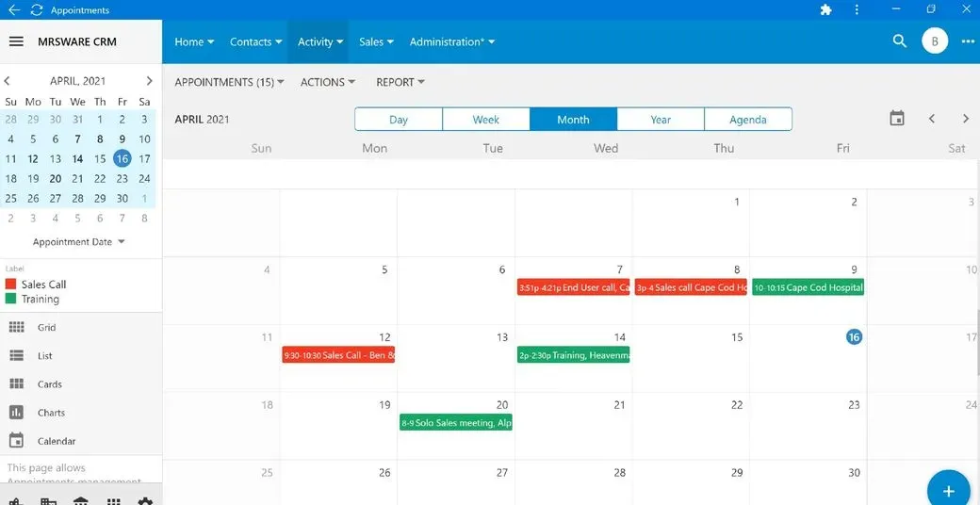Select the Agenda view tab
This screenshot has height=505, width=980.
(747, 120)
